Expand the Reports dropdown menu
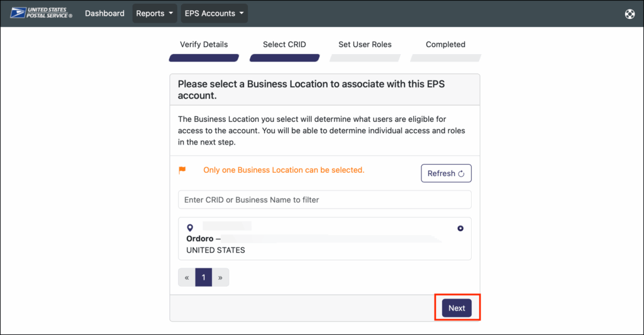The height and width of the screenshot is (335, 644). click(155, 13)
